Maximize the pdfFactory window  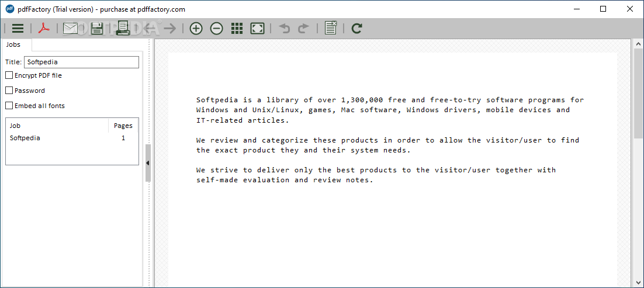(x=603, y=9)
